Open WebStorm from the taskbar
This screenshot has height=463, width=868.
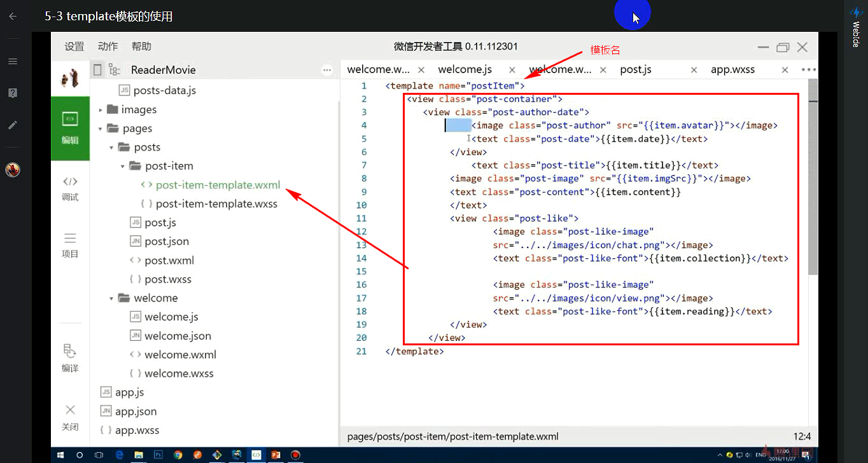(x=237, y=455)
